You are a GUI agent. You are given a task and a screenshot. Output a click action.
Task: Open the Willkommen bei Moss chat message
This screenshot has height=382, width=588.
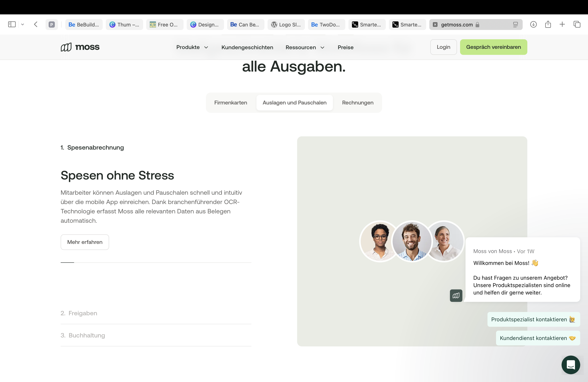pos(523,270)
